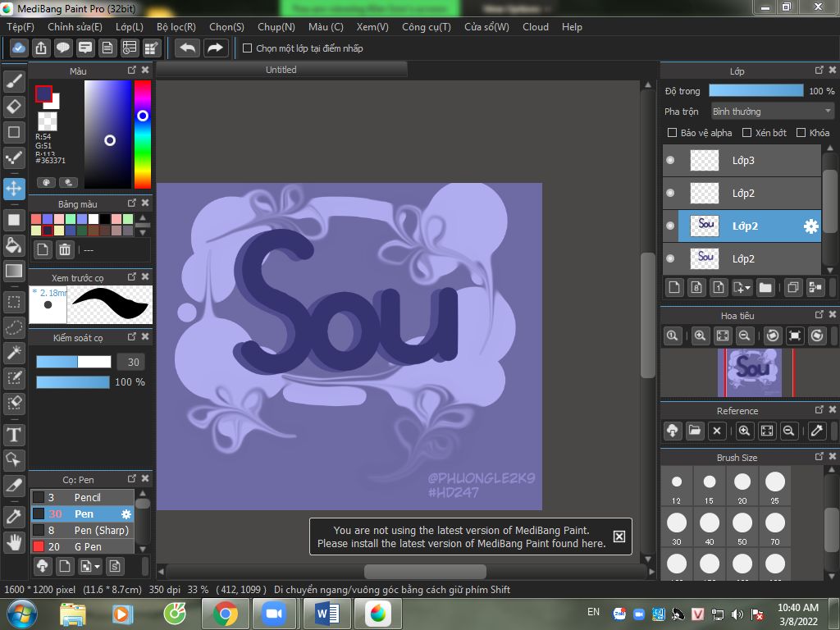This screenshot has width=840, height=630.
Task: Select the Eraser tool
Action: coord(14,107)
